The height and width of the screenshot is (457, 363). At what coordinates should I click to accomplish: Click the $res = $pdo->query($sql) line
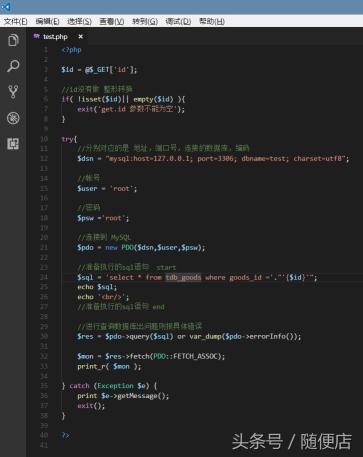click(x=189, y=337)
